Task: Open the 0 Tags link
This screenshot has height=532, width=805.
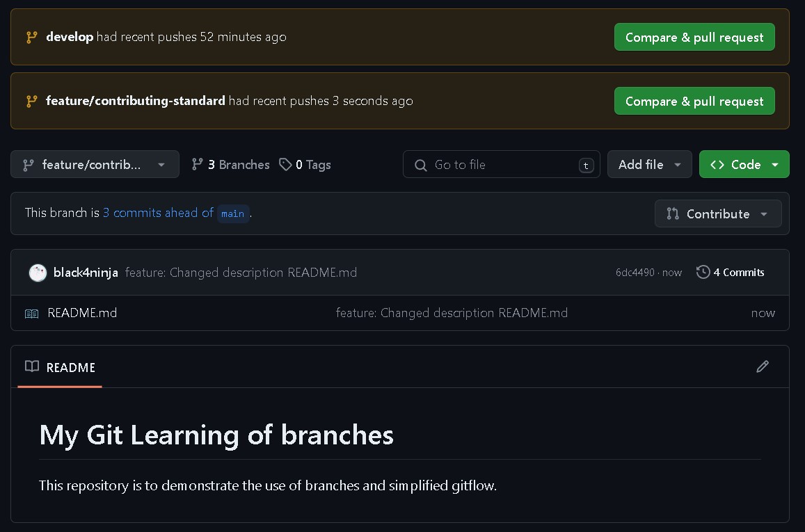Action: (305, 165)
